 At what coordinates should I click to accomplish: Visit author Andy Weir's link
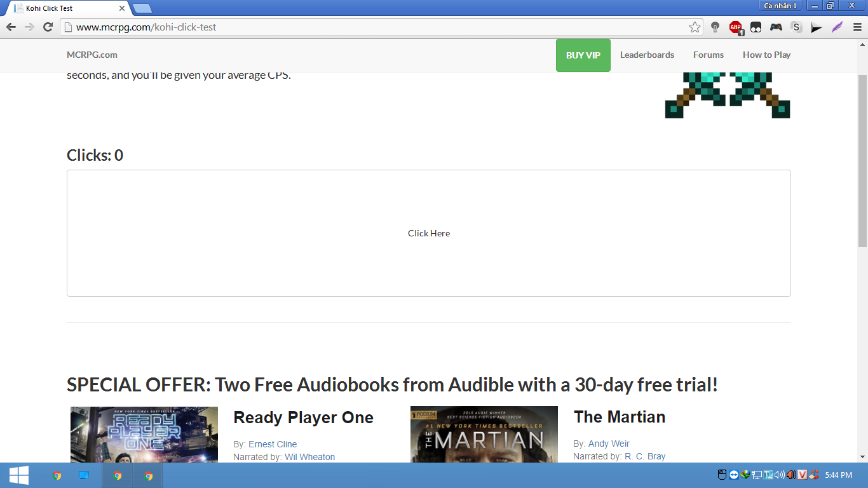tap(608, 444)
